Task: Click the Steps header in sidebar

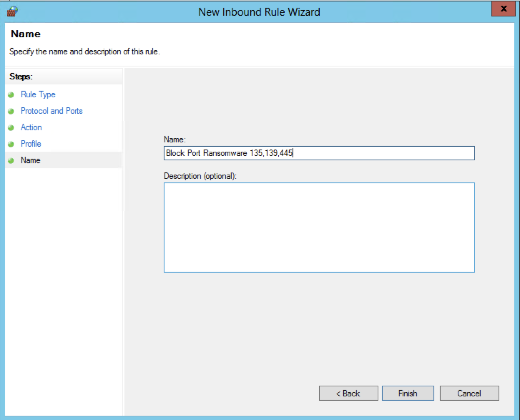Action: pyautogui.click(x=21, y=77)
